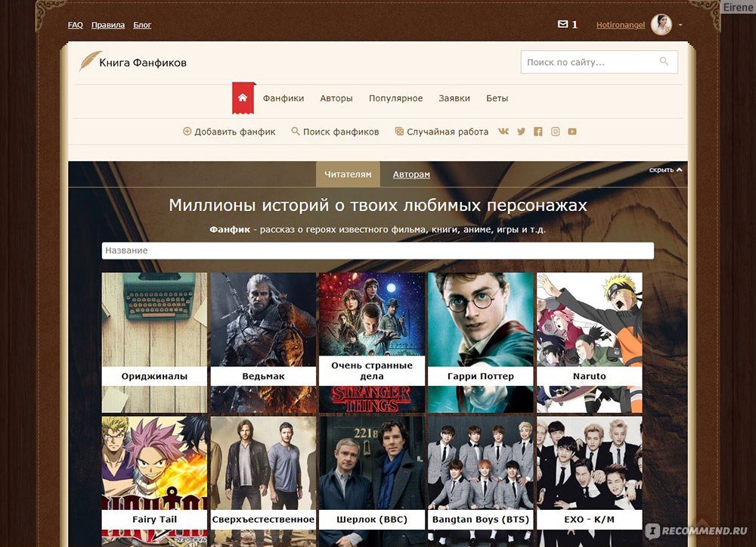Open the Популярное menu item
The image size is (756, 547).
pos(395,98)
